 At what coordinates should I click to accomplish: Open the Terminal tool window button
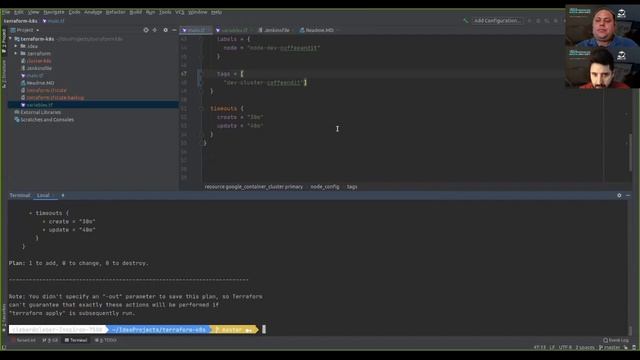pos(76,340)
